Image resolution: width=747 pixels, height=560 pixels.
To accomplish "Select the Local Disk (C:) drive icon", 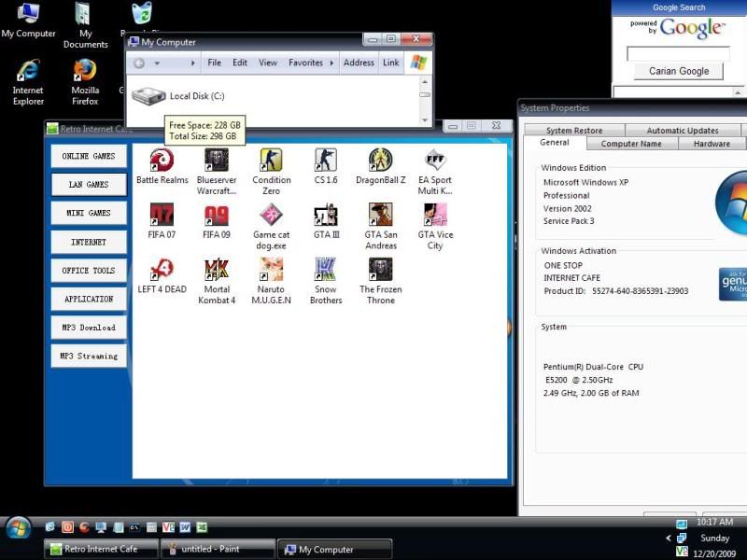I will 148,96.
